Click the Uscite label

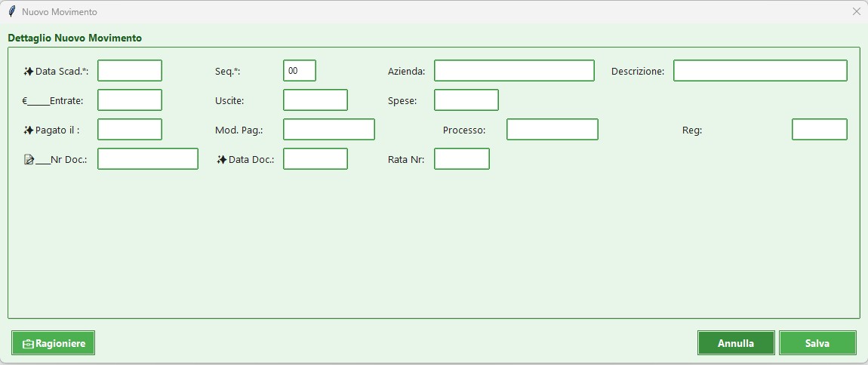(229, 100)
